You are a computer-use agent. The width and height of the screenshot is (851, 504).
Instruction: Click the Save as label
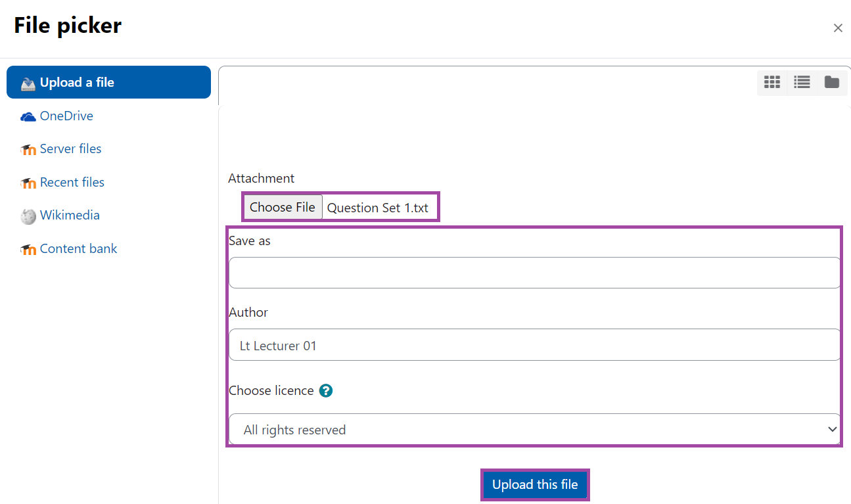coord(250,241)
